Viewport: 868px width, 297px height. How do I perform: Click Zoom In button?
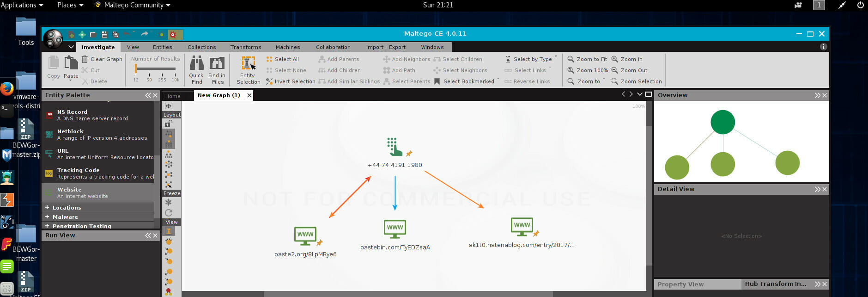[627, 59]
